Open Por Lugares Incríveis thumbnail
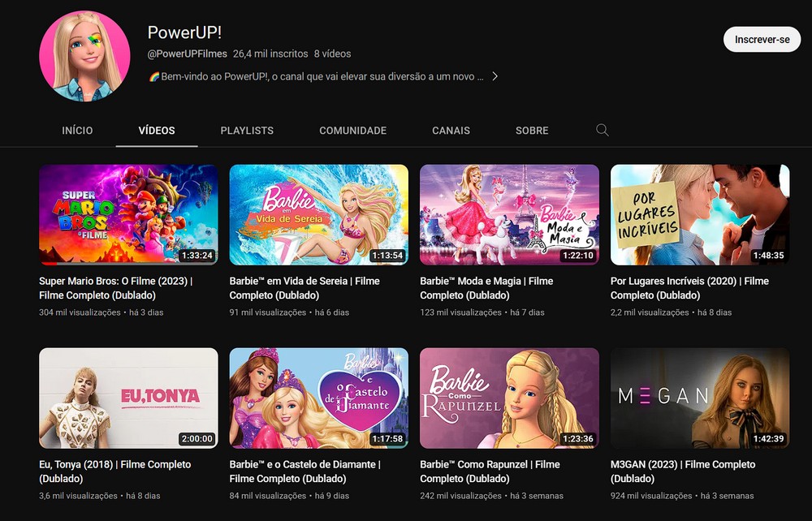The height and width of the screenshot is (521, 812). tap(700, 215)
